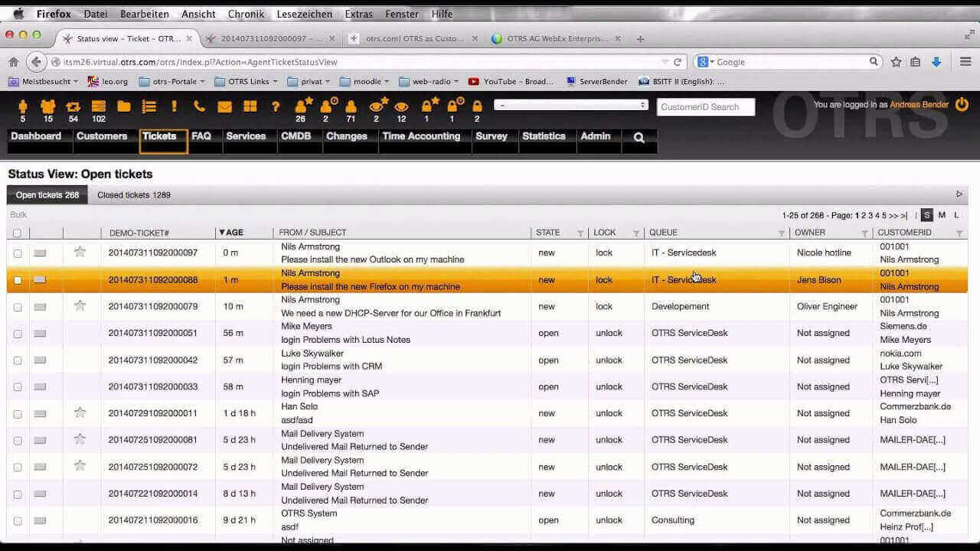
Task: Switch to Closed tickets 1289 tab
Action: pos(133,195)
